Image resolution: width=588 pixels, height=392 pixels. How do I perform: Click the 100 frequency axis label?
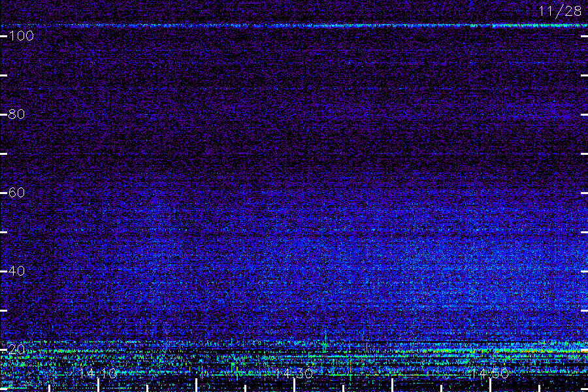pos(21,36)
